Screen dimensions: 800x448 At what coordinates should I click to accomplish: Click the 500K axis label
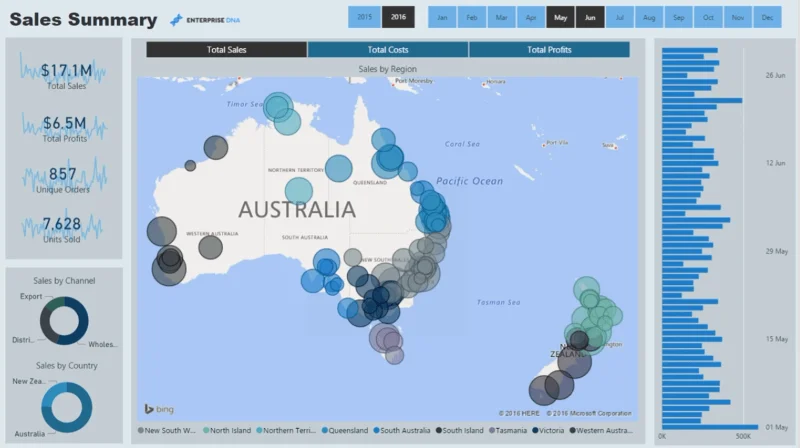[743, 436]
